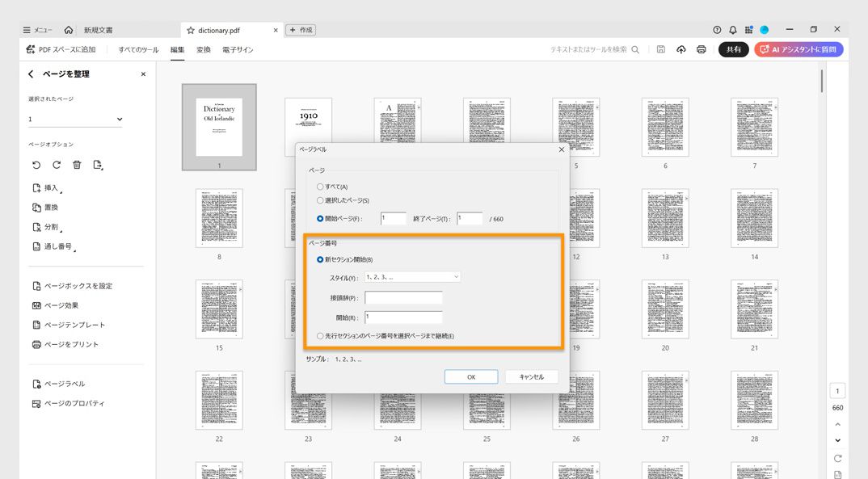This screenshot has width=868, height=479.
Task: Click the 開始ページ number field
Action: point(394,218)
